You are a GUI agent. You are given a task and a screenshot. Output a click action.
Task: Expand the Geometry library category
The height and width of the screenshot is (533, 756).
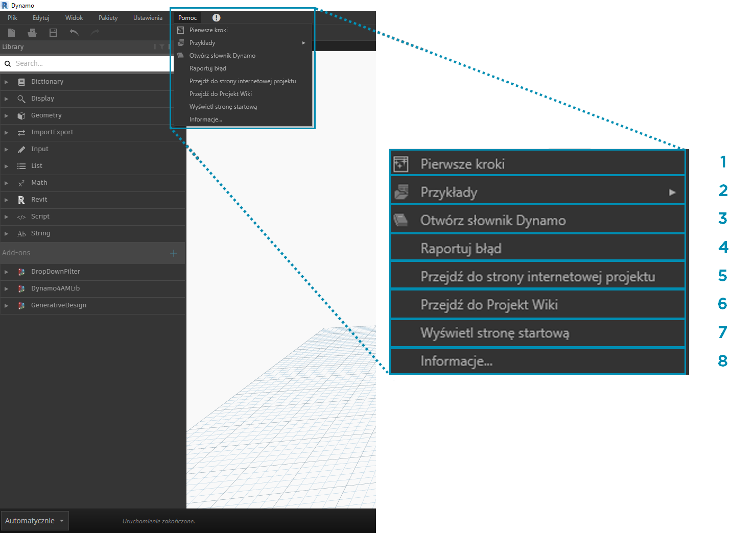click(6, 115)
